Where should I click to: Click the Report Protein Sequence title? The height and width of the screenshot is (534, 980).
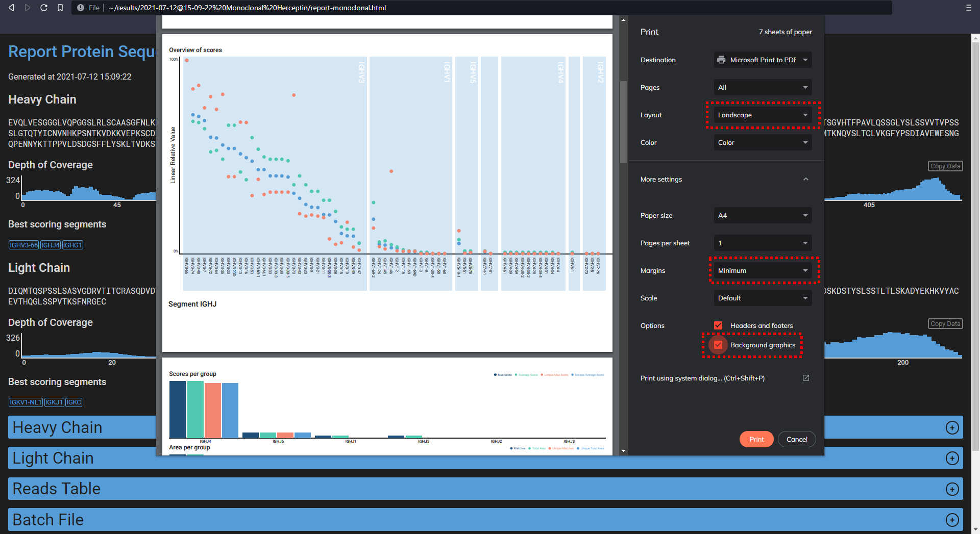coord(82,52)
